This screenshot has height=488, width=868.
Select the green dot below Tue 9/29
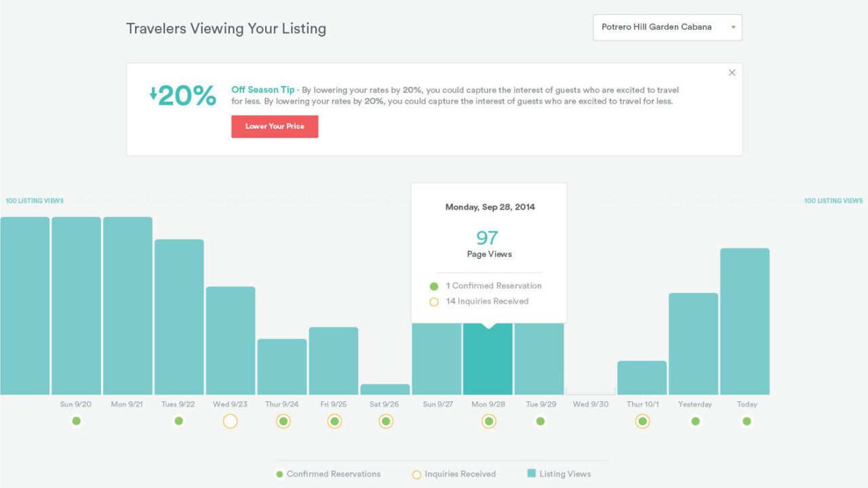tap(540, 421)
